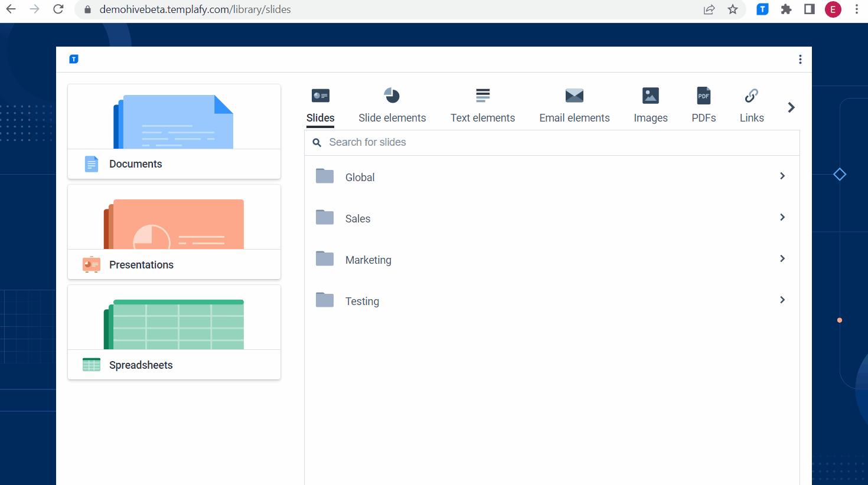Click the Global folder icon
Viewport: 868px width, 485px height.
[x=325, y=176]
